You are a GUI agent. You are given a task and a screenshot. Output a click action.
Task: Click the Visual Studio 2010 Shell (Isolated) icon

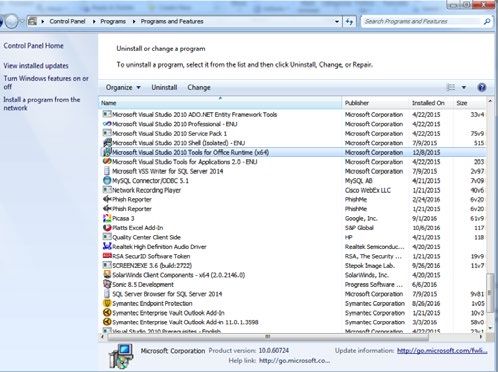point(107,143)
